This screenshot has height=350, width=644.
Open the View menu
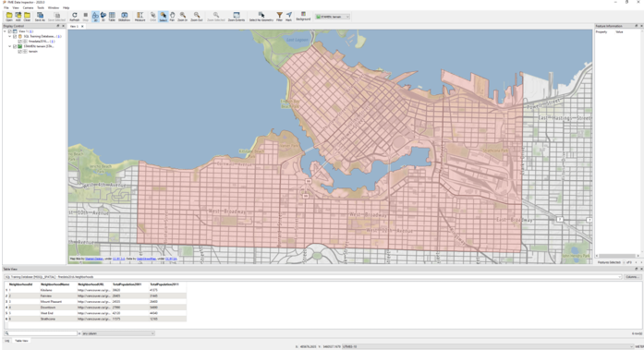click(16, 7)
